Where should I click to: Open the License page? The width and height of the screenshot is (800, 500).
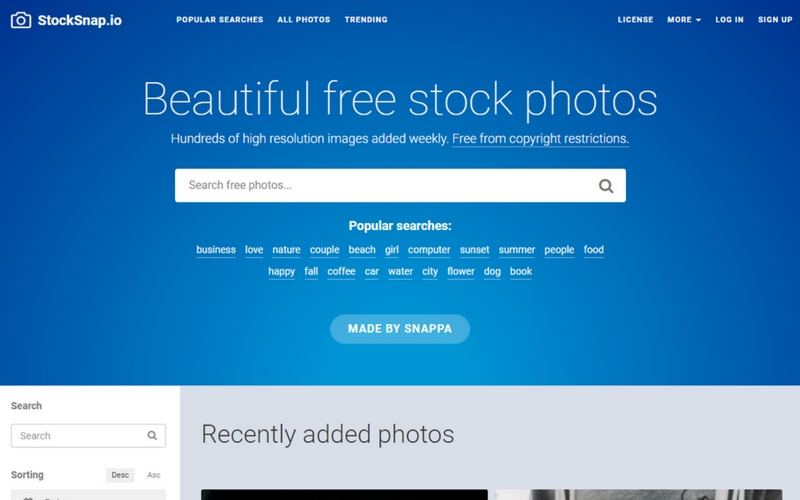(x=635, y=20)
